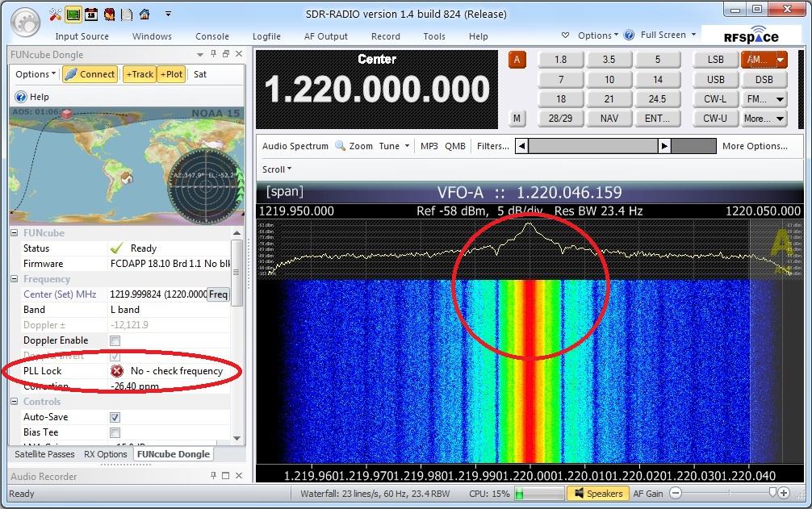Screen dimensions: 812x509
Task: Click the blue Help question mark icon
Action: (20, 97)
